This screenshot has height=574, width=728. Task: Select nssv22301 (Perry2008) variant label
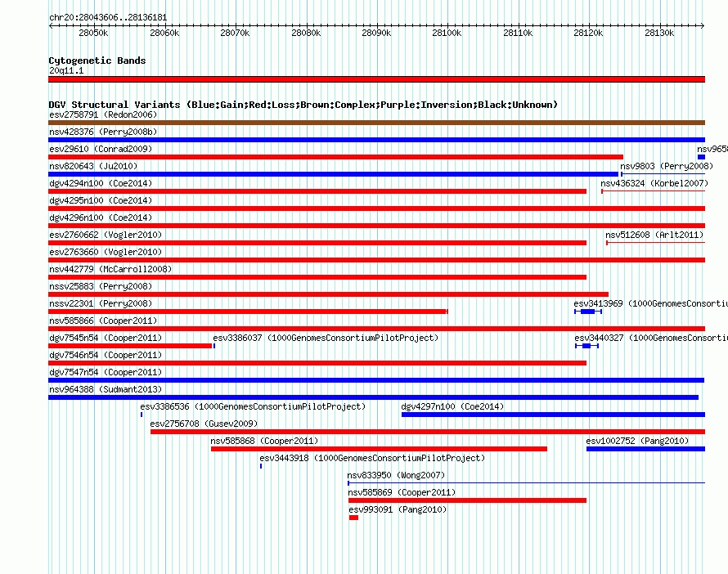tap(101, 303)
